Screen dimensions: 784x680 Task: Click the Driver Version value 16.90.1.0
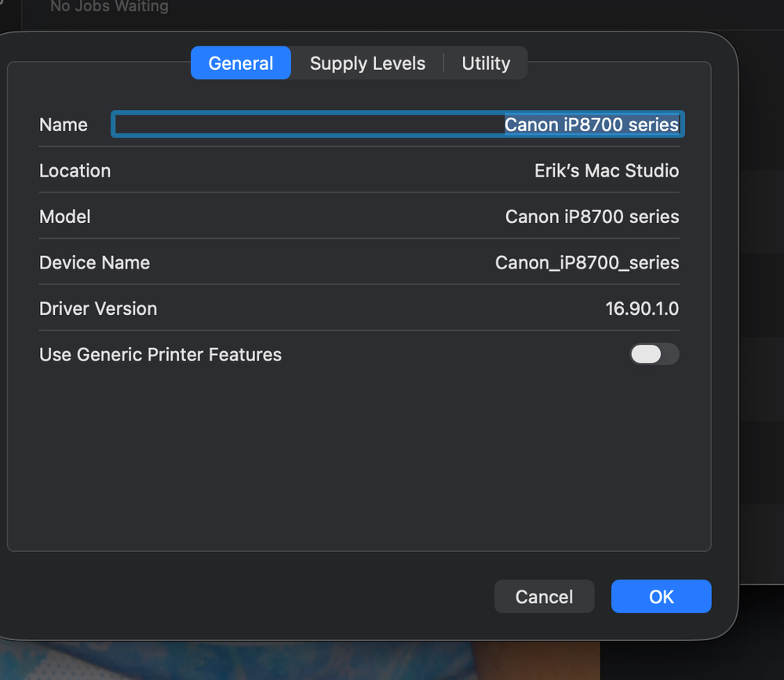pos(642,309)
